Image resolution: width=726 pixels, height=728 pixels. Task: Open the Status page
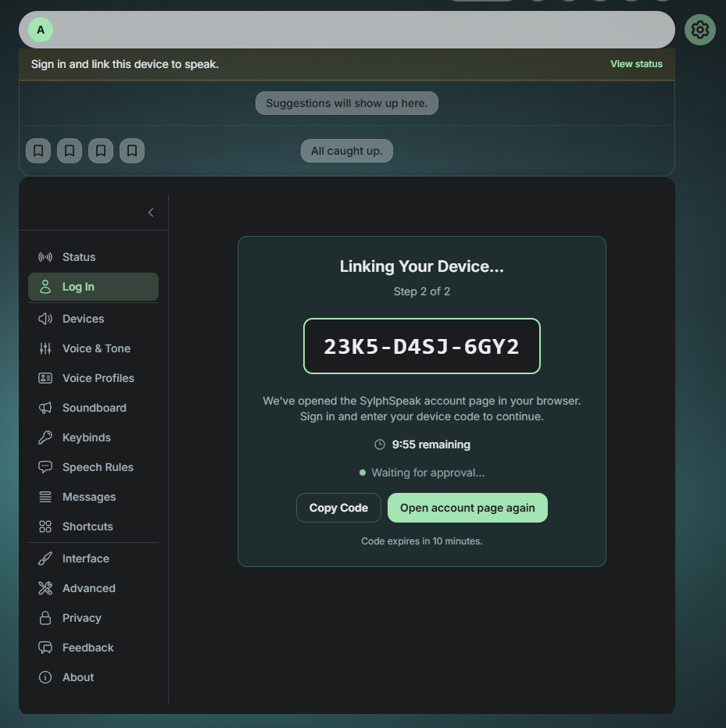[93, 257]
